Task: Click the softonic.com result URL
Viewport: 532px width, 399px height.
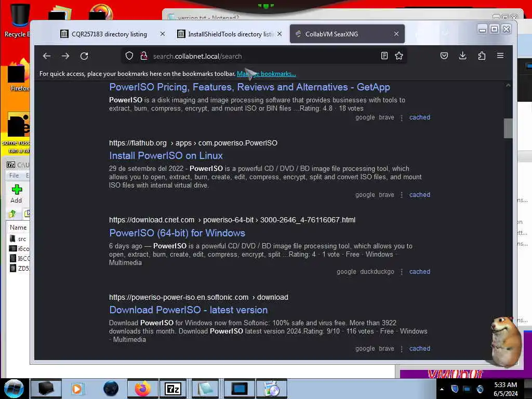Action: pos(198,298)
